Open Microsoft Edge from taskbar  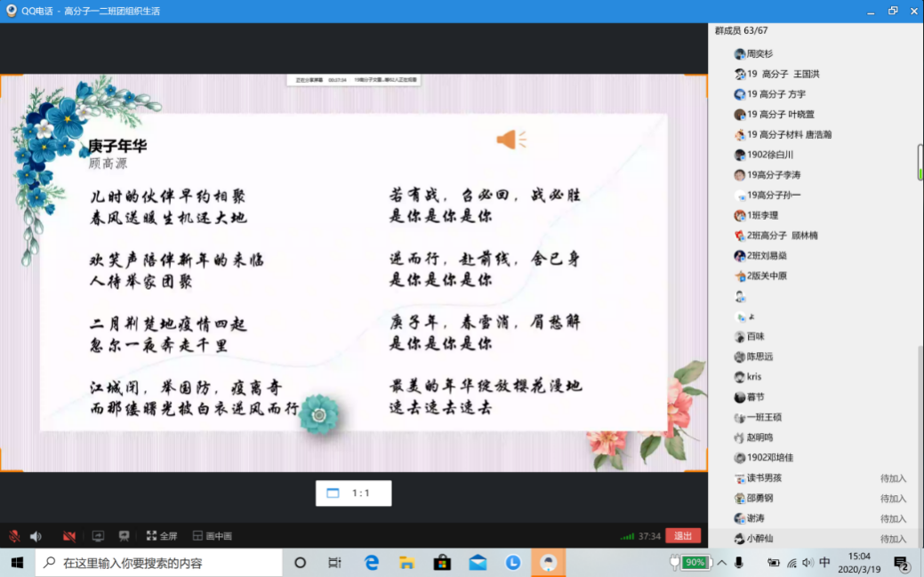coord(372,563)
